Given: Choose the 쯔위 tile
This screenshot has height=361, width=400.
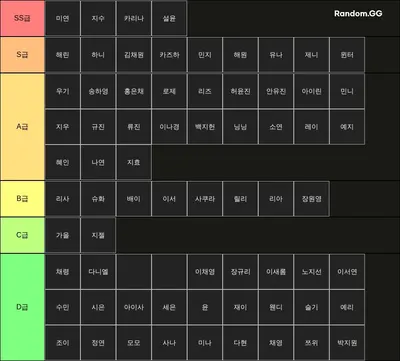Looking at the screenshot, I should [x=311, y=343].
